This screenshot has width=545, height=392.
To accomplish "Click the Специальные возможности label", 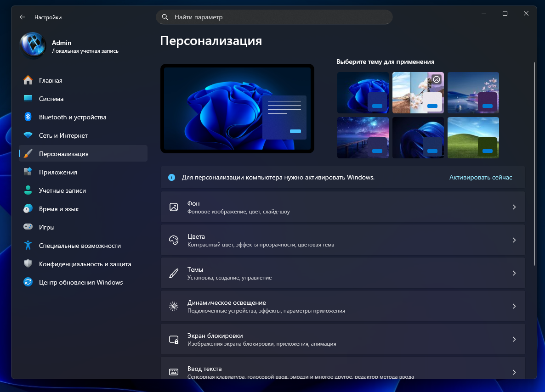I will coord(80,246).
